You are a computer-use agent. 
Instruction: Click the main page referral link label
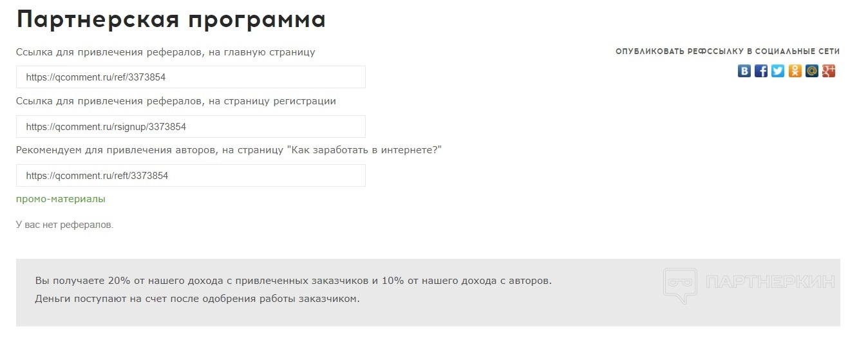(x=165, y=52)
